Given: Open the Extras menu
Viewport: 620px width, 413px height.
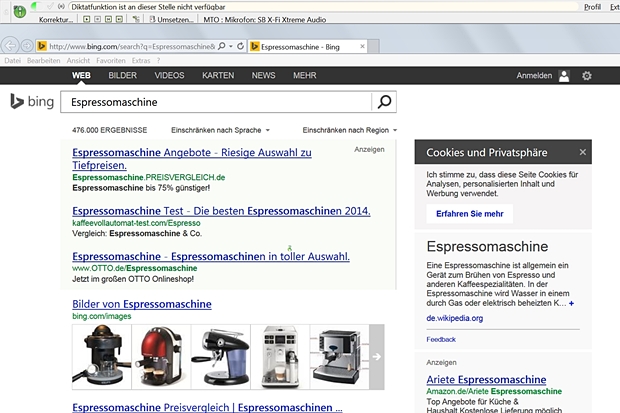Looking at the screenshot, I should pyautogui.click(x=141, y=61).
